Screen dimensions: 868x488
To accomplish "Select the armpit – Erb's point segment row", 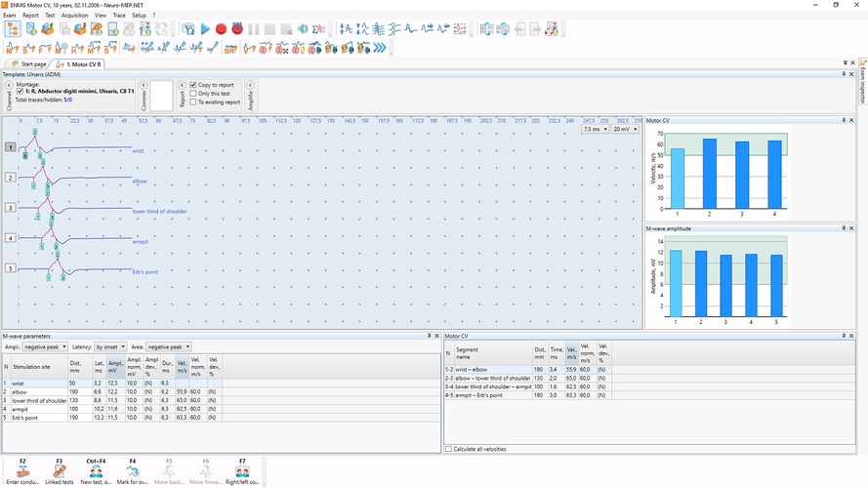I will coord(527,395).
